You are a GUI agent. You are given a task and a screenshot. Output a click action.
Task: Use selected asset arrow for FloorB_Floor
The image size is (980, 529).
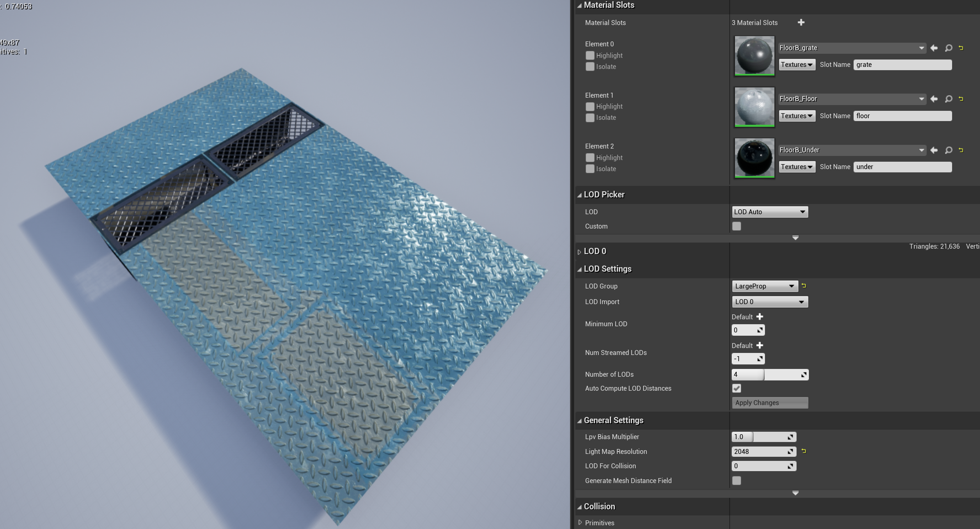click(934, 99)
